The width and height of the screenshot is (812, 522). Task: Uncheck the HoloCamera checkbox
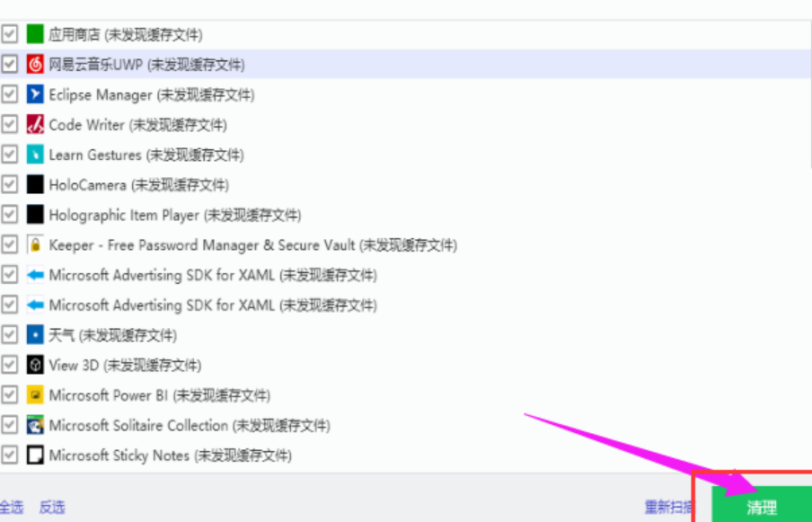point(10,184)
